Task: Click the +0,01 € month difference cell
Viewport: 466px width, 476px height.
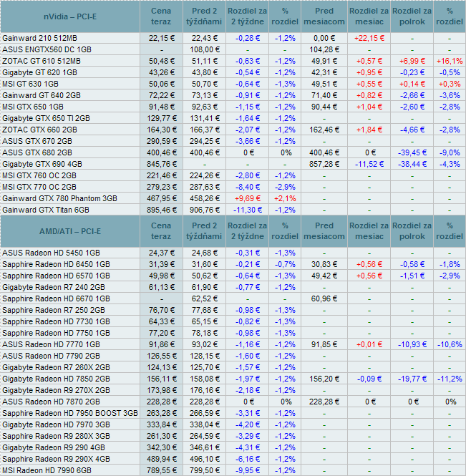Action: click(369, 344)
